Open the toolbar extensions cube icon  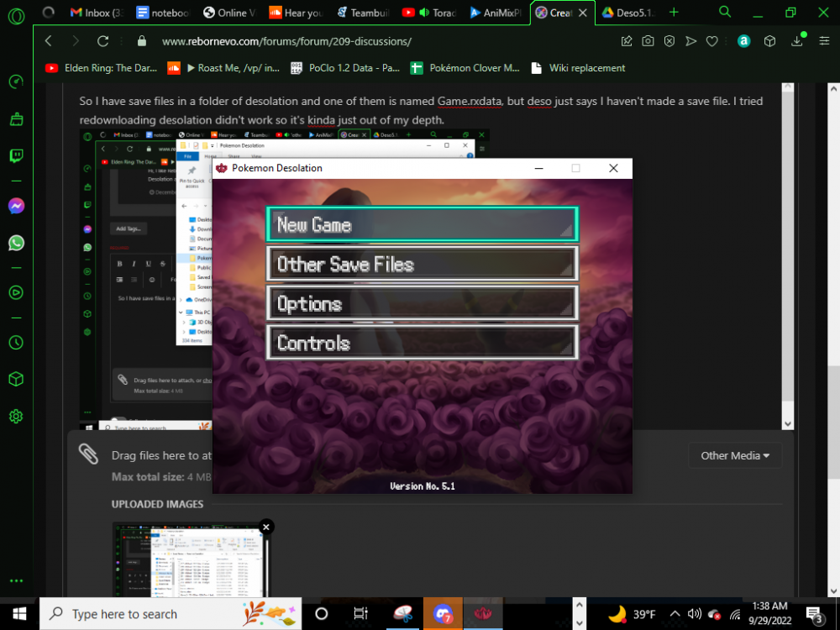coord(769,41)
